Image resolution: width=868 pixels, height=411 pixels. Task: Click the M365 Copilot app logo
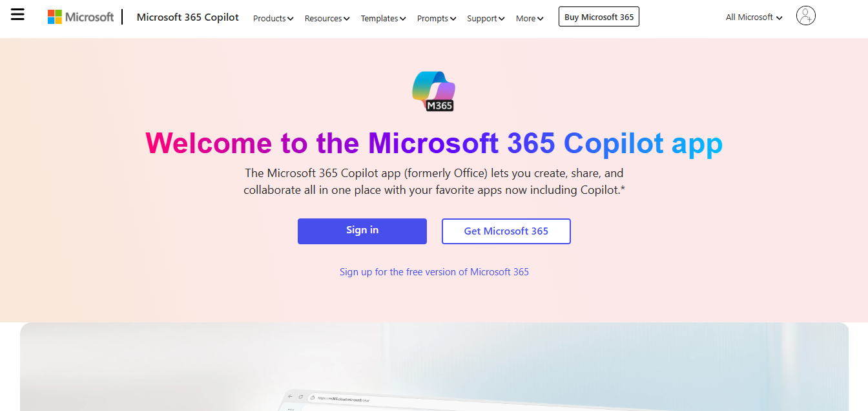point(434,91)
